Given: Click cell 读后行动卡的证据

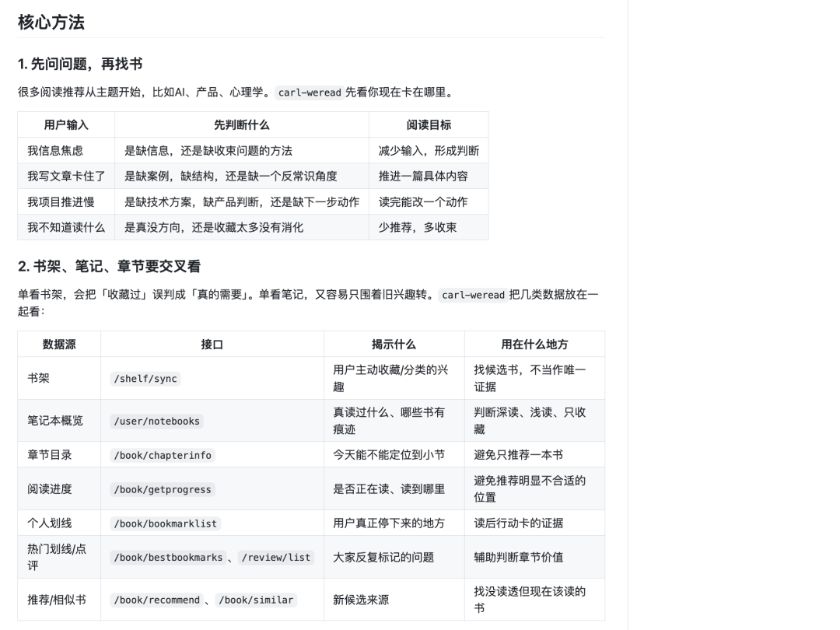Looking at the screenshot, I should pyautogui.click(x=534, y=523).
